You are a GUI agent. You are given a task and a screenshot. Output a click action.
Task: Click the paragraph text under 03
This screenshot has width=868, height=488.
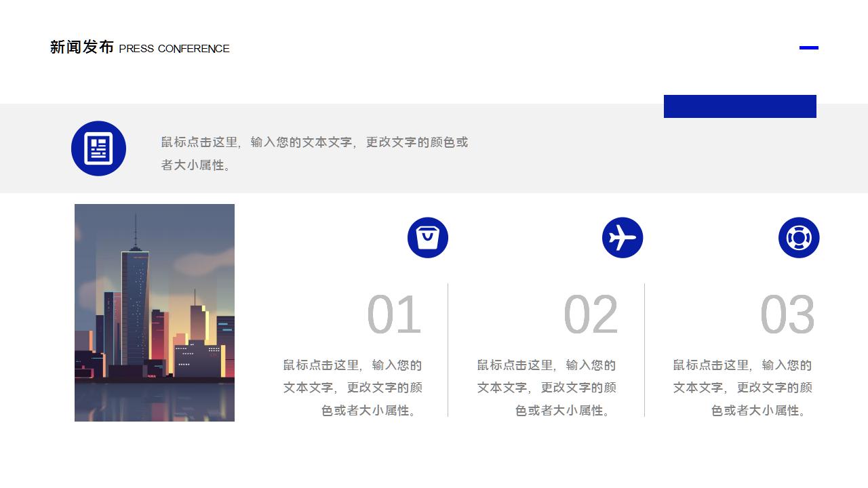(743, 388)
